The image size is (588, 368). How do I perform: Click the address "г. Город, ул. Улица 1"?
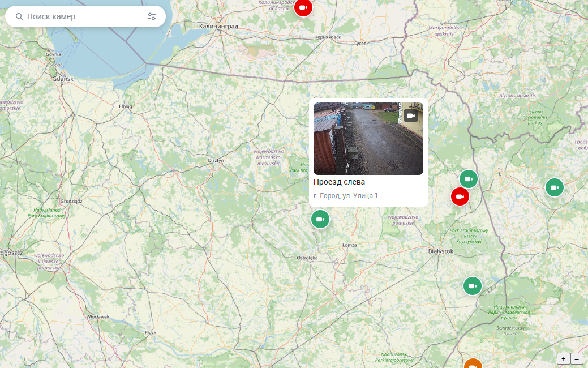(345, 196)
